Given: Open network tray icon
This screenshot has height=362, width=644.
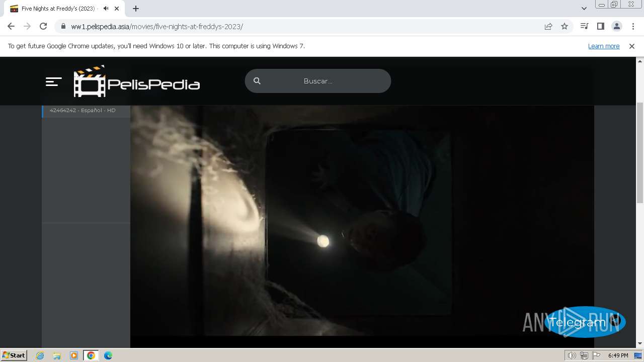Looking at the screenshot, I should 584,355.
